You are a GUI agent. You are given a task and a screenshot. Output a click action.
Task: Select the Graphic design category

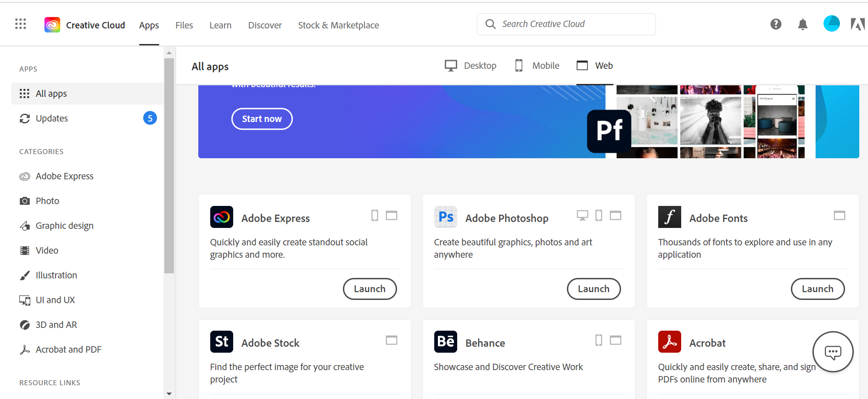[x=64, y=226]
